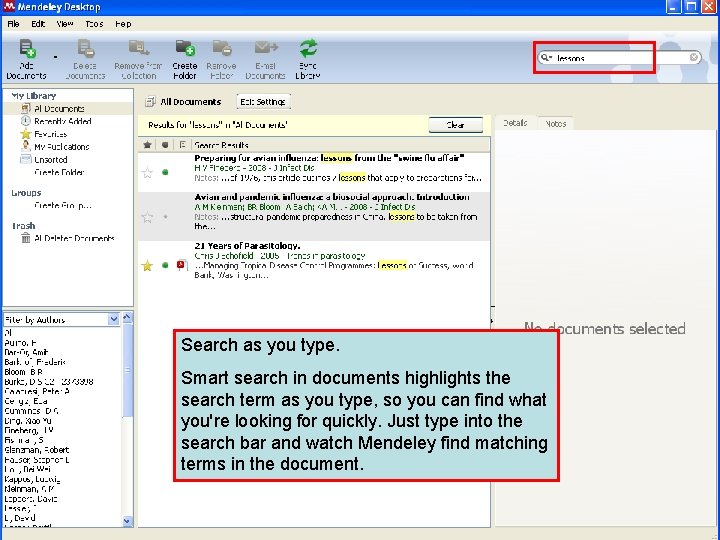This screenshot has height=540, width=720.
Task: Toggle favorite star for 21 Years of Parasitology
Action: 147,265
